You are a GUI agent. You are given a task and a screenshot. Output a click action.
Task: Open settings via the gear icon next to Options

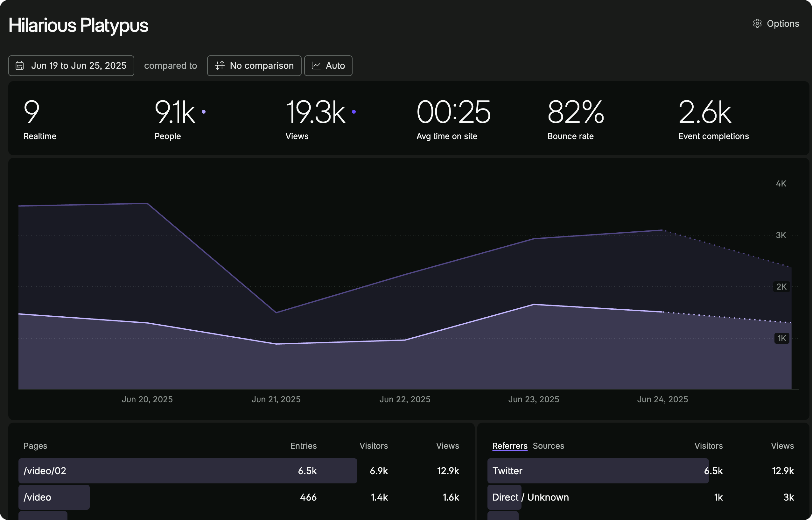[758, 23]
